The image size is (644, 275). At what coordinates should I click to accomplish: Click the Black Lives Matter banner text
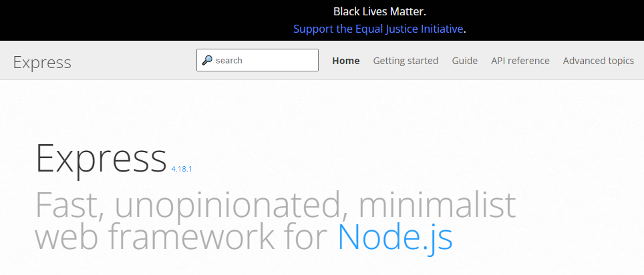pyautogui.click(x=379, y=11)
